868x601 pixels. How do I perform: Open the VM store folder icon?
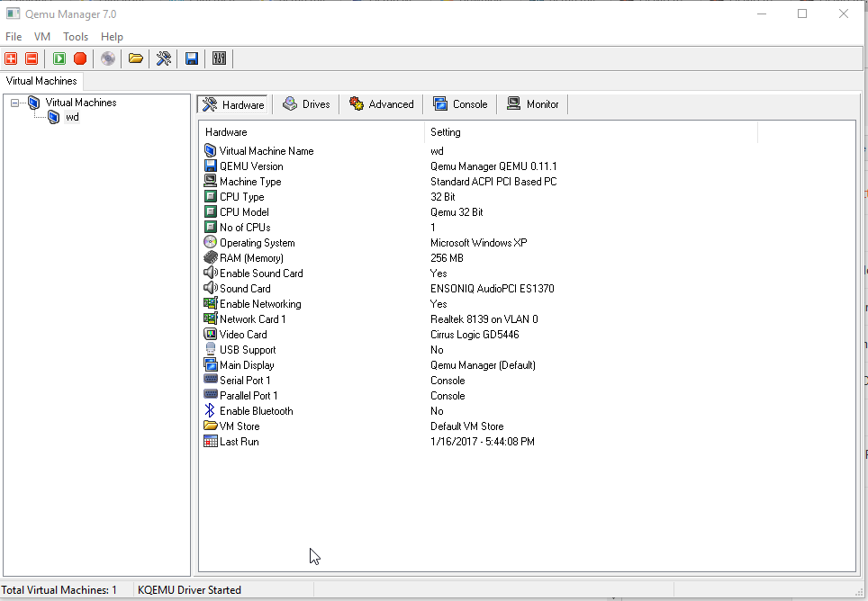click(x=136, y=58)
